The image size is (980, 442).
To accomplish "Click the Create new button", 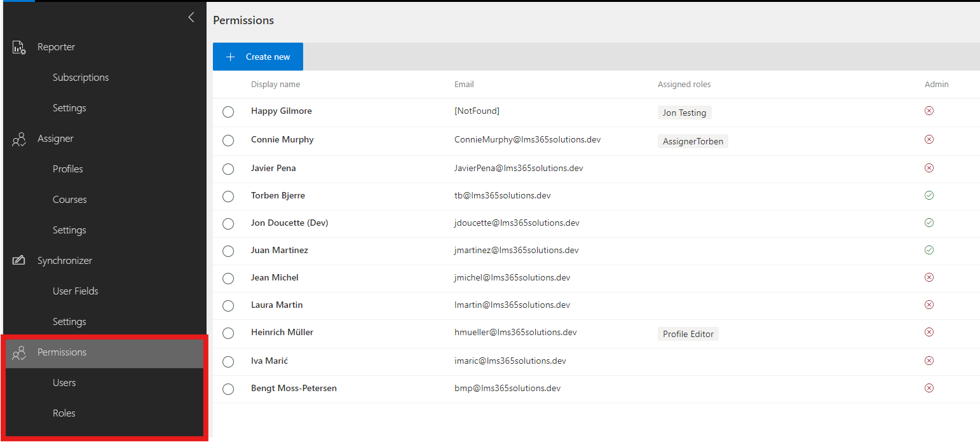I will (257, 57).
